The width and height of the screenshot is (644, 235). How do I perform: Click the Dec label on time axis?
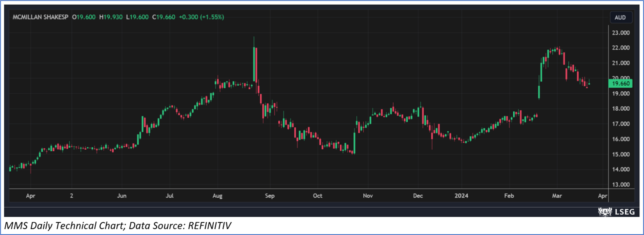tap(418, 196)
